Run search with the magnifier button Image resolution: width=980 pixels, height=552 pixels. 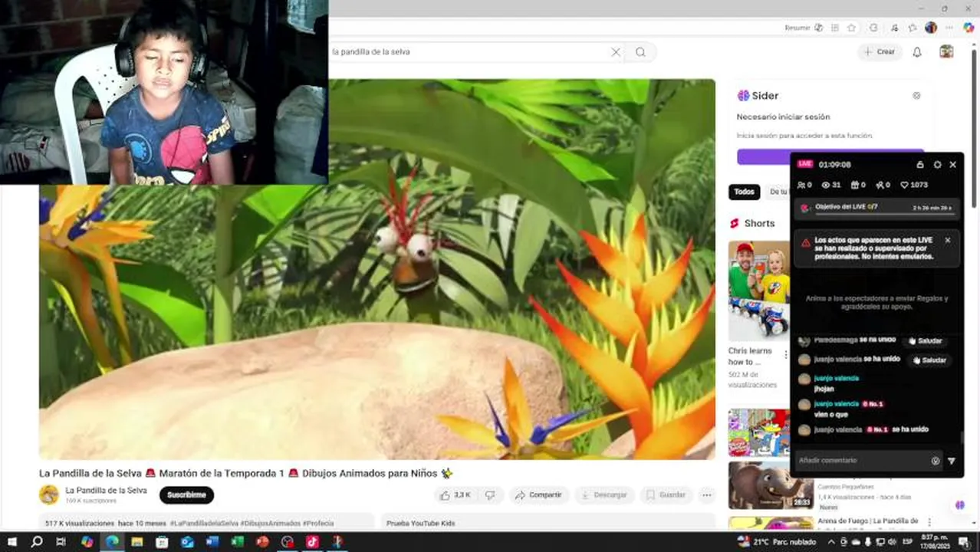point(640,52)
